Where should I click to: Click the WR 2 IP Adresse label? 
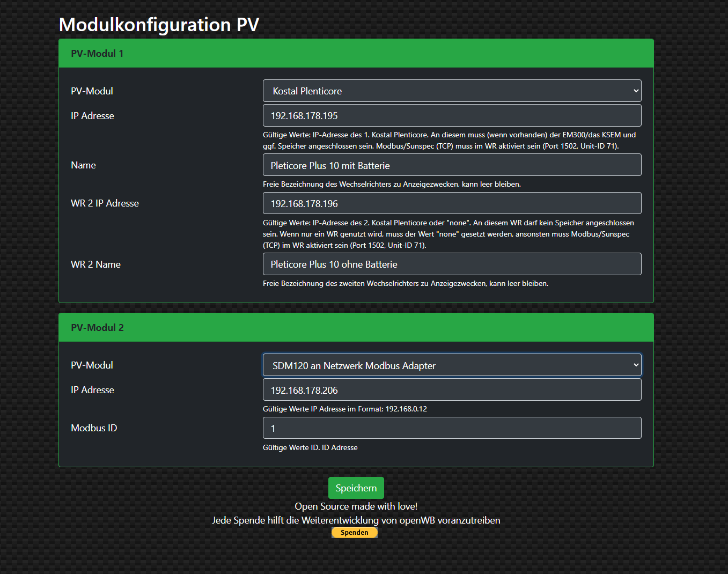(x=105, y=203)
